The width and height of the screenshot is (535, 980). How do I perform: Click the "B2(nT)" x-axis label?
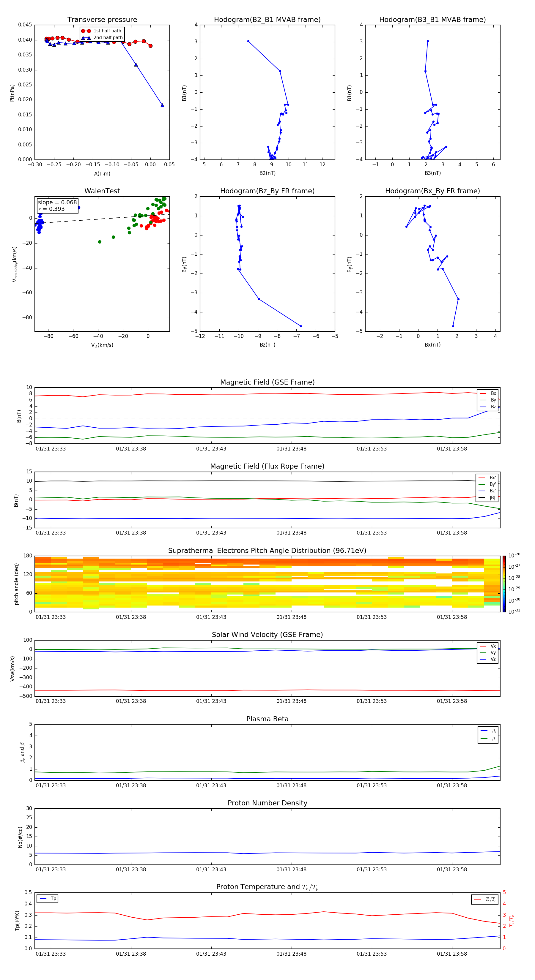267,173
